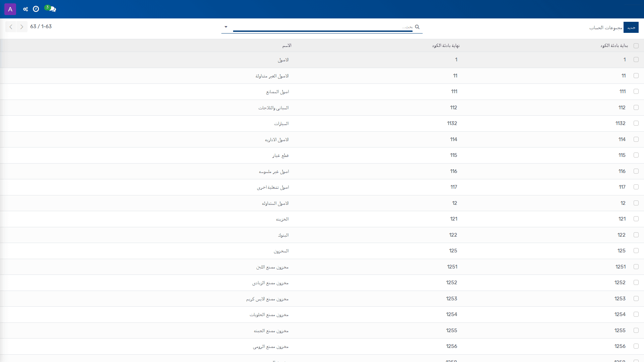644x362 pixels.
Task: Open the الاصول الغير متداولة row name
Action: pyautogui.click(x=272, y=76)
